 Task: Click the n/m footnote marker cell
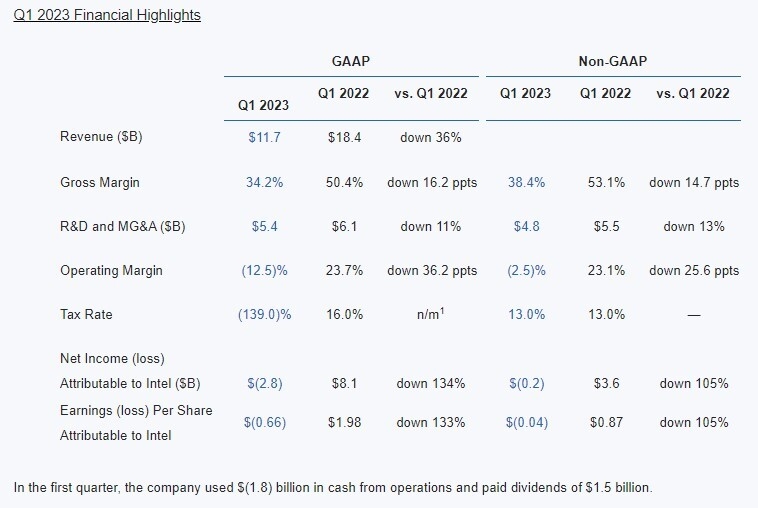(430, 314)
